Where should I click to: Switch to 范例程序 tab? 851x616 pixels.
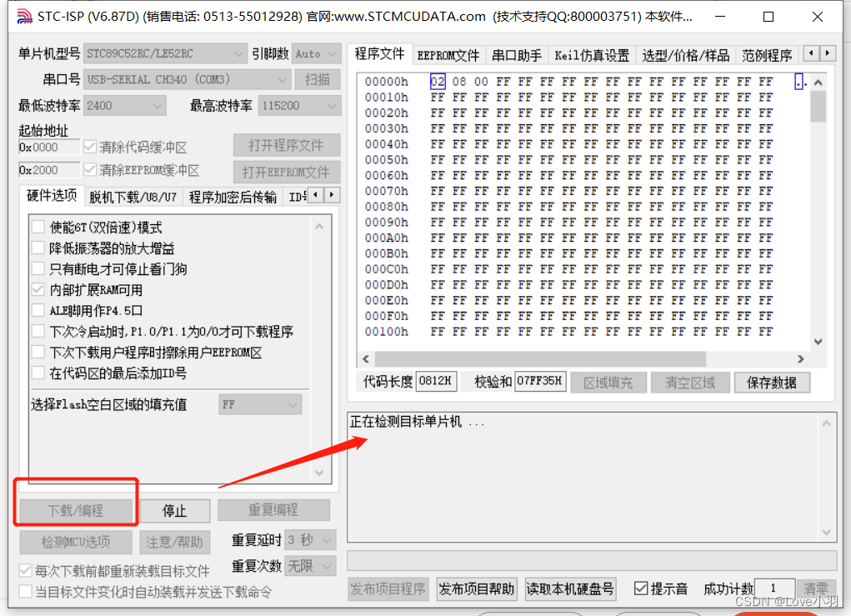(x=767, y=55)
